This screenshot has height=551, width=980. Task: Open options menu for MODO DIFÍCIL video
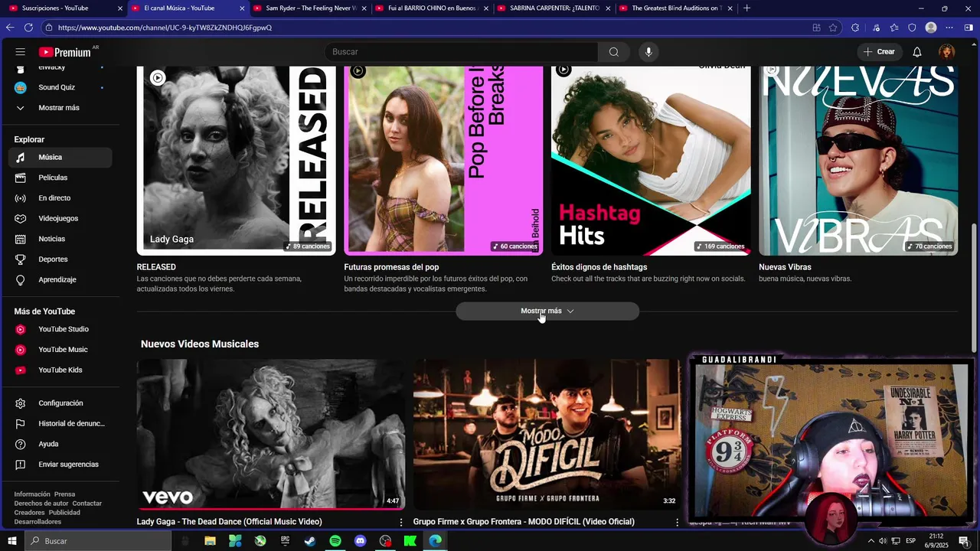pos(677,522)
